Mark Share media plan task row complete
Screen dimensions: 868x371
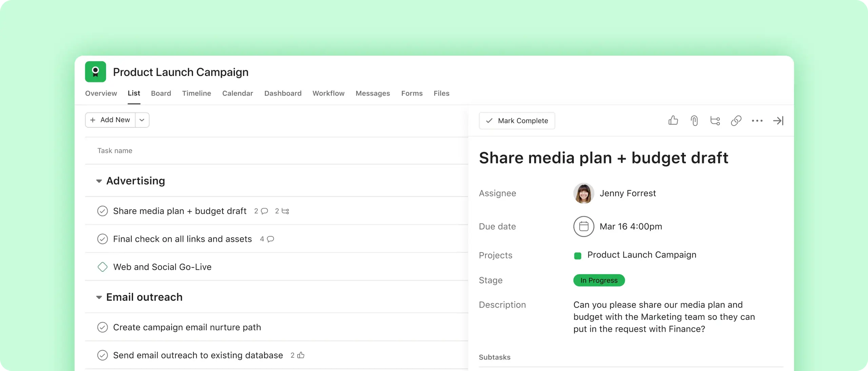[x=102, y=211]
